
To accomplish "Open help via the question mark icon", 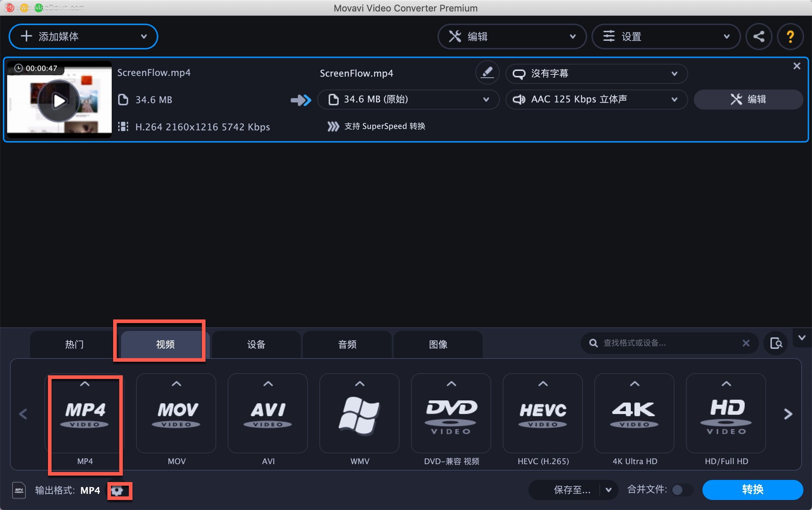I will 790,37.
